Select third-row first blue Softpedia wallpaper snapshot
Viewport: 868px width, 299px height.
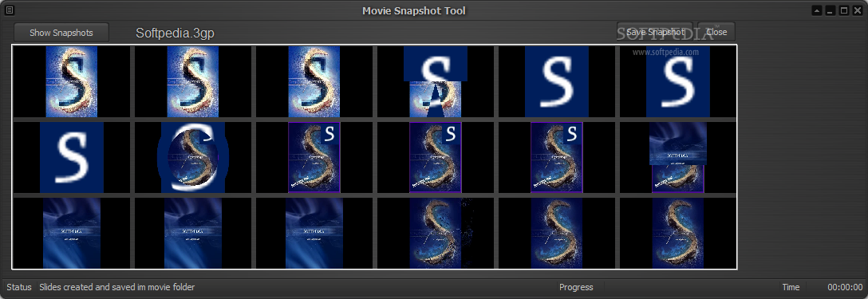point(72,233)
